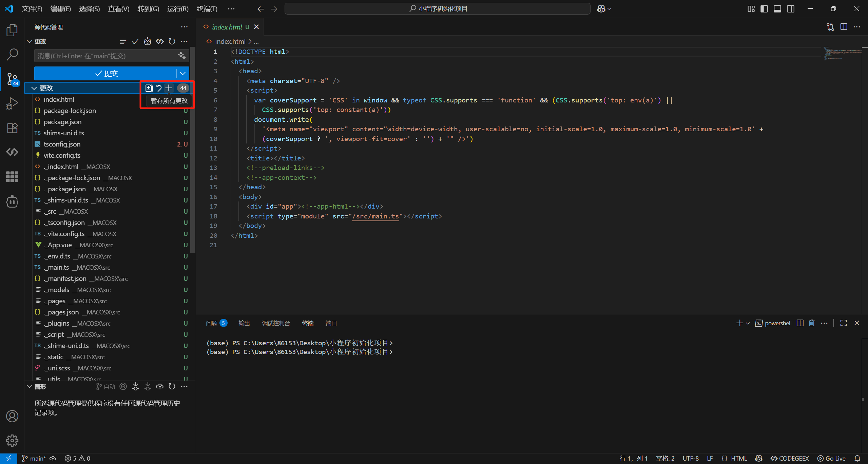
Task: Switch to 调试控制台 tab
Action: (x=276, y=323)
